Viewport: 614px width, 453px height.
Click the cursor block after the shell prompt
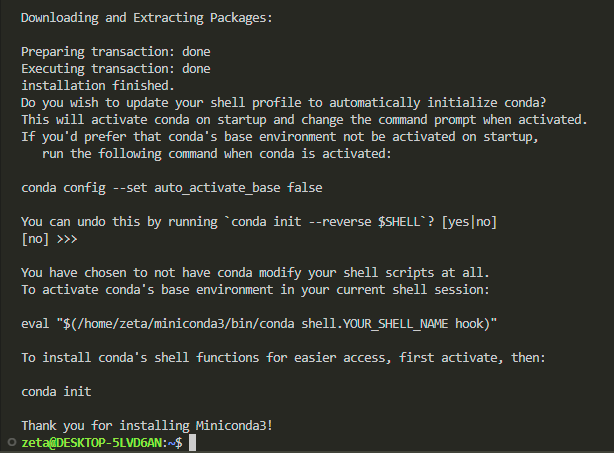[192, 442]
